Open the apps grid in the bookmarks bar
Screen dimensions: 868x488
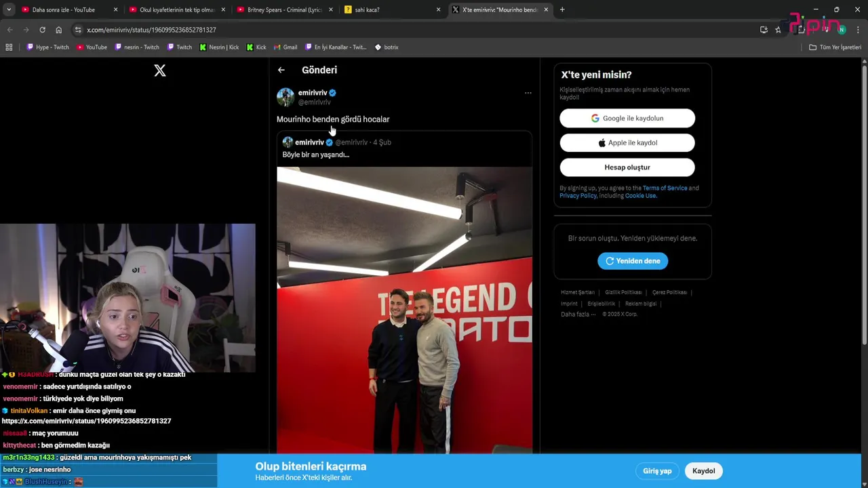[9, 47]
